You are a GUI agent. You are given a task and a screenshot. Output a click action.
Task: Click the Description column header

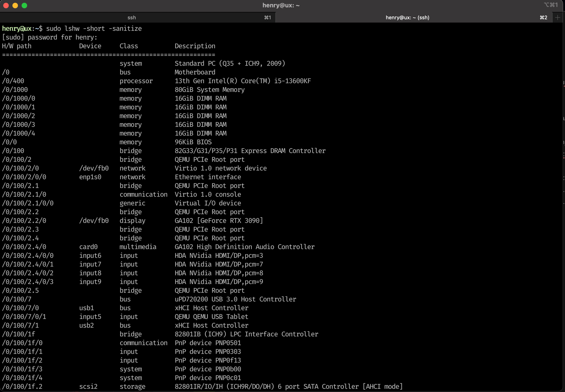195,46
